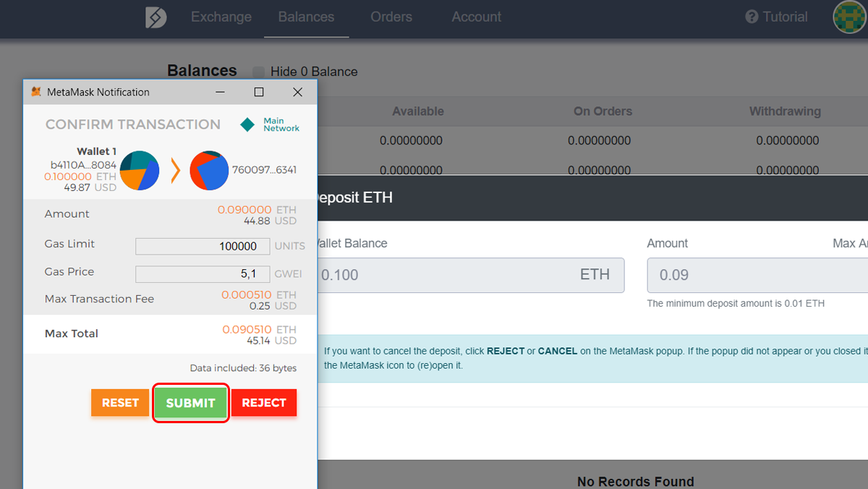Click the Main Network diamond icon

pyautogui.click(x=247, y=124)
